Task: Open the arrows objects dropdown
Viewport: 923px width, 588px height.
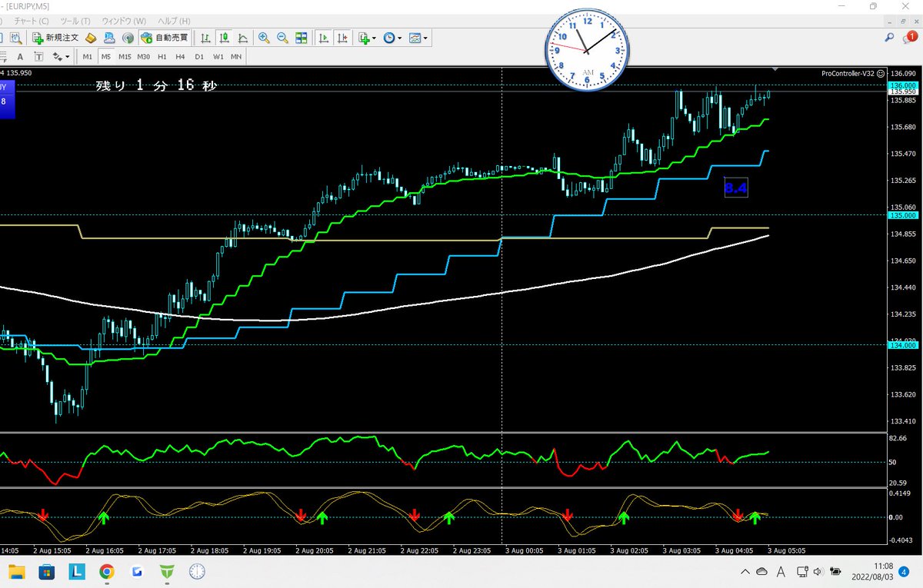Action: [61, 57]
